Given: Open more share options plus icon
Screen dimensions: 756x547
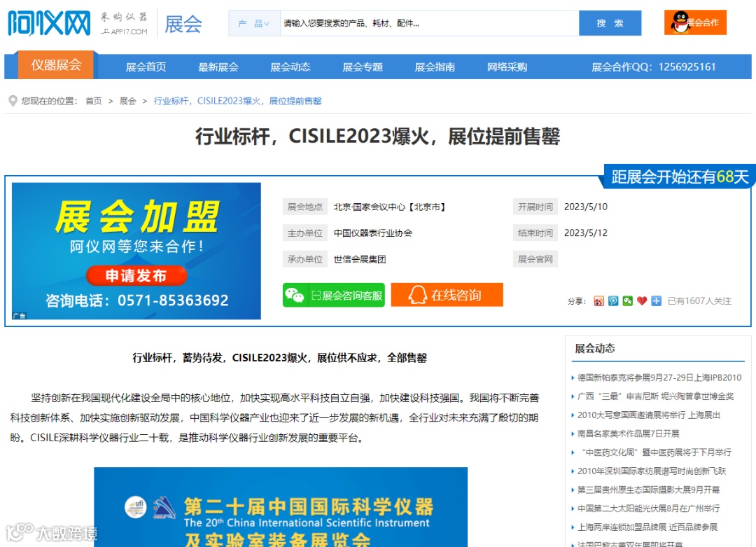Looking at the screenshot, I should pos(656,301).
